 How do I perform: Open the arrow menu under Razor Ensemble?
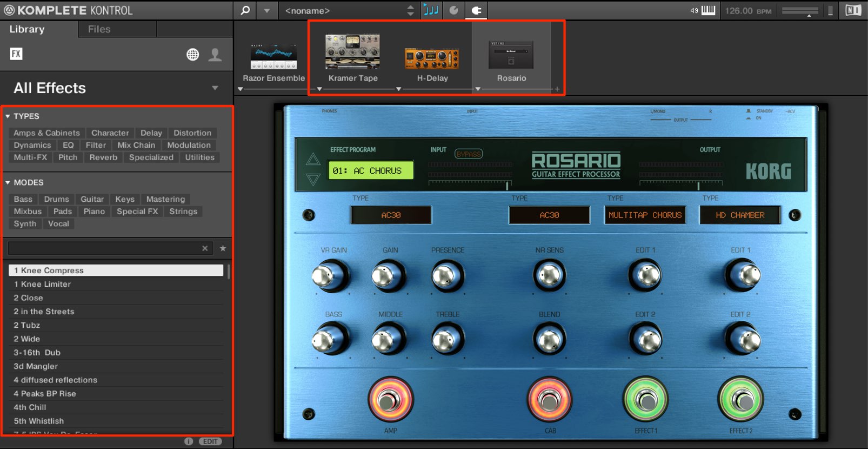tap(241, 89)
